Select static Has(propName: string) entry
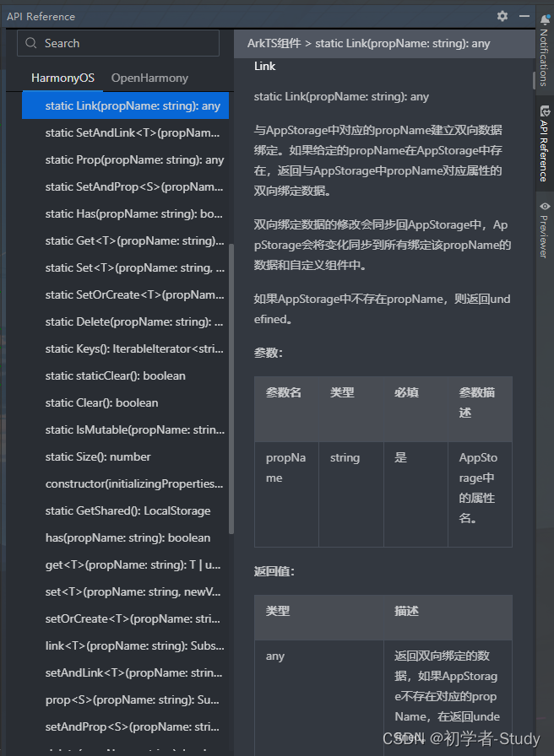Screen dimensions: 554x756 point(126,213)
